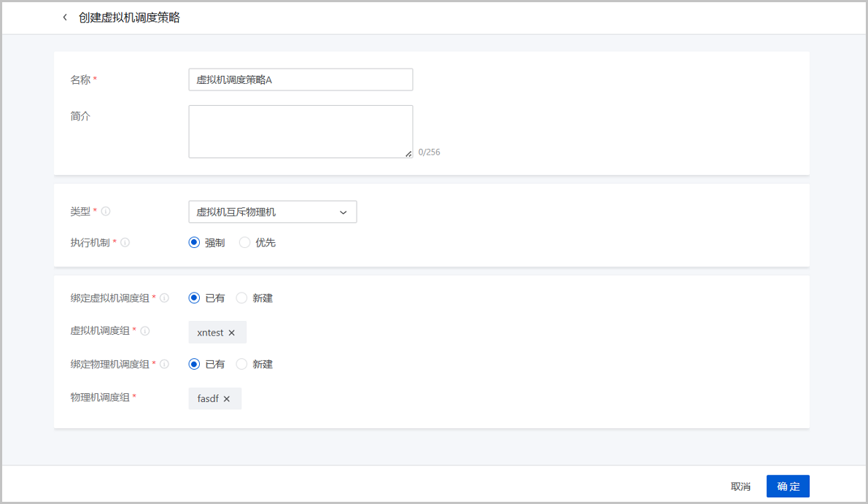
Task: Click the 简介 field label
Action: tap(80, 116)
